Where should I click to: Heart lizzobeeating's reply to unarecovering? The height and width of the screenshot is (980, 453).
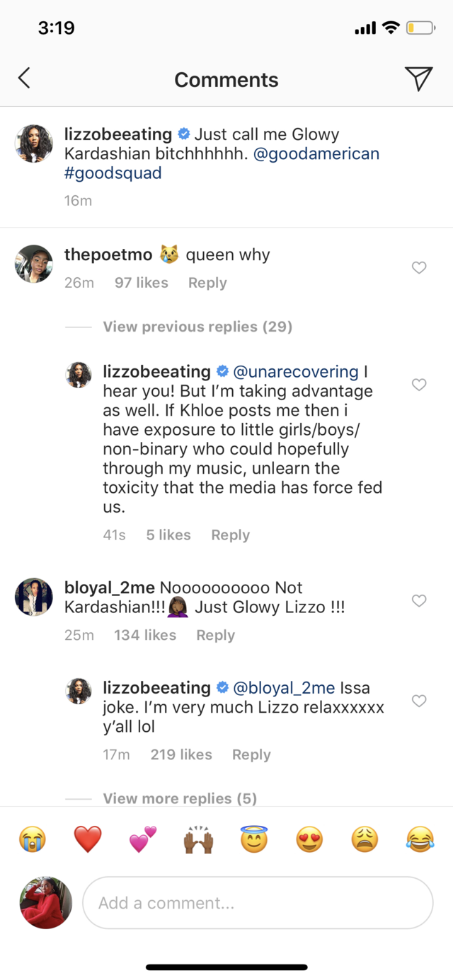pyautogui.click(x=419, y=385)
